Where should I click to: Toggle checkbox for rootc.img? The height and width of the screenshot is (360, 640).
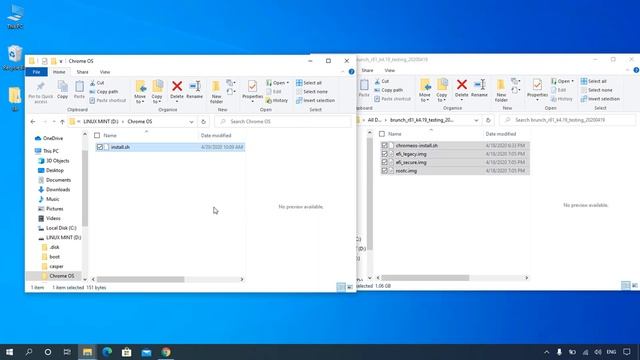[384, 171]
